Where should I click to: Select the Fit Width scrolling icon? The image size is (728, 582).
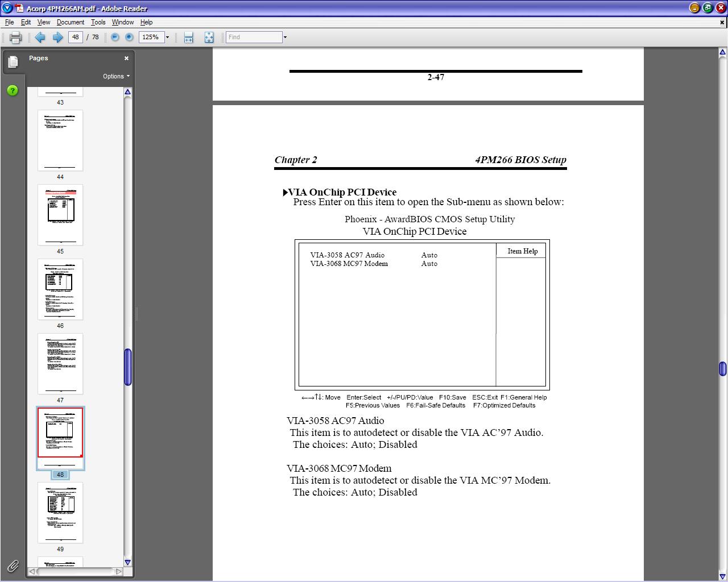188,38
